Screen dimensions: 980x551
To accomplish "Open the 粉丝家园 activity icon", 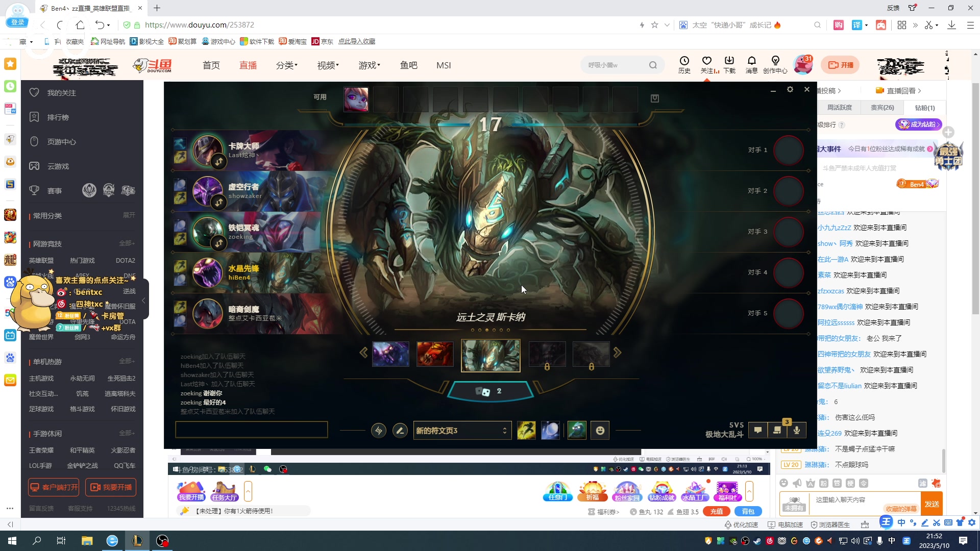I will 627,491.
